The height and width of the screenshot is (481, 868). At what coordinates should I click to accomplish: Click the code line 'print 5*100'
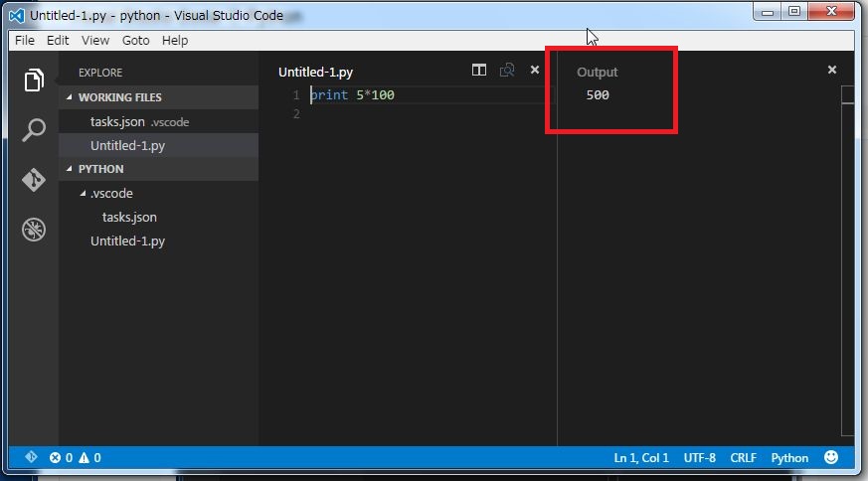pos(353,94)
